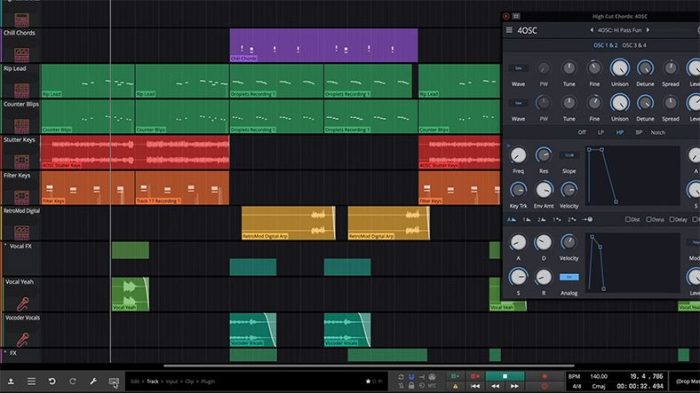Viewport: 700px width, 393px height.
Task: Open the wrench settings icon
Action: click(x=93, y=381)
